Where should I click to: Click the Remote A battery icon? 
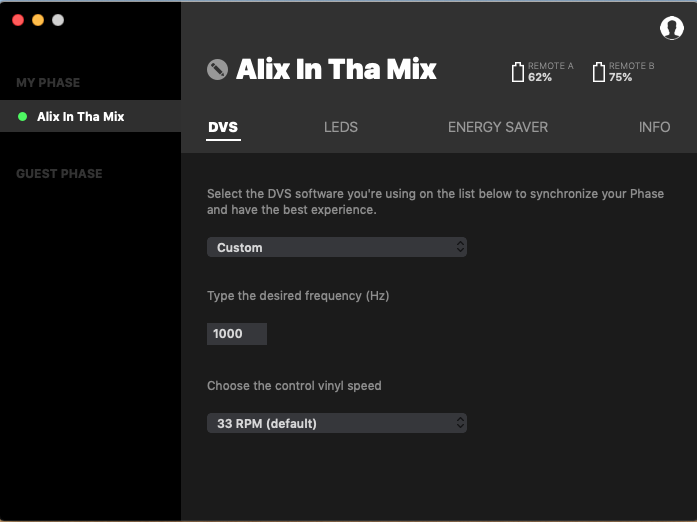[x=517, y=72]
